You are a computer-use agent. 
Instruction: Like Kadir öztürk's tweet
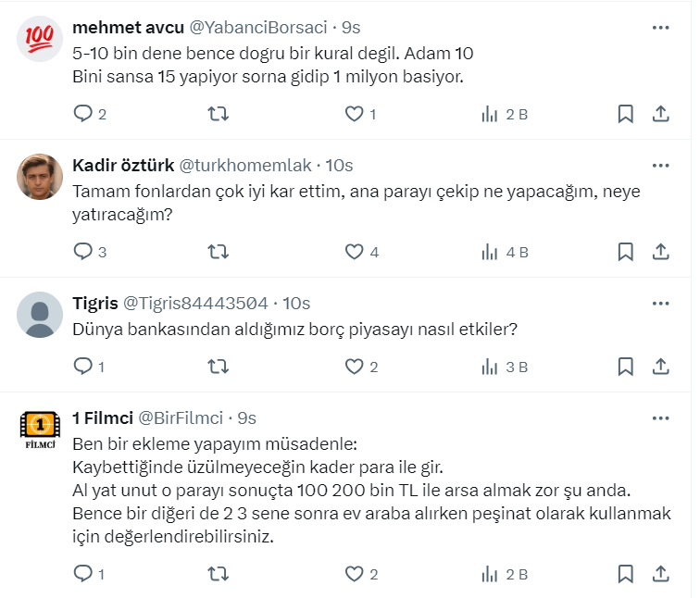point(354,251)
